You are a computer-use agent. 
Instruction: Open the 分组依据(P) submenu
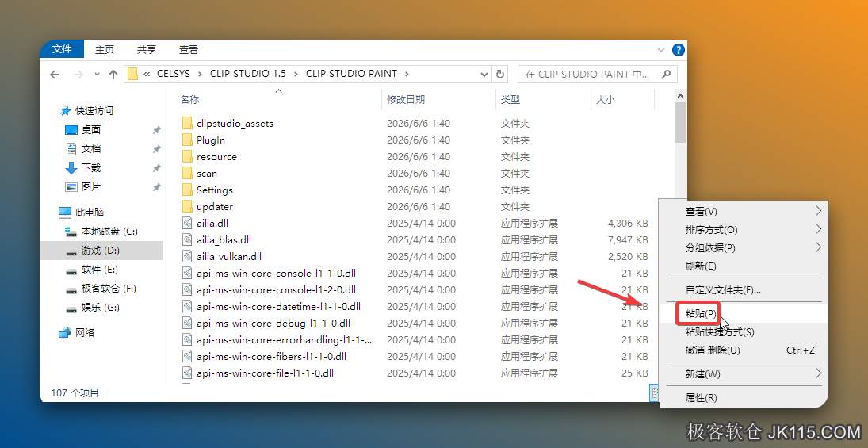[x=744, y=247]
